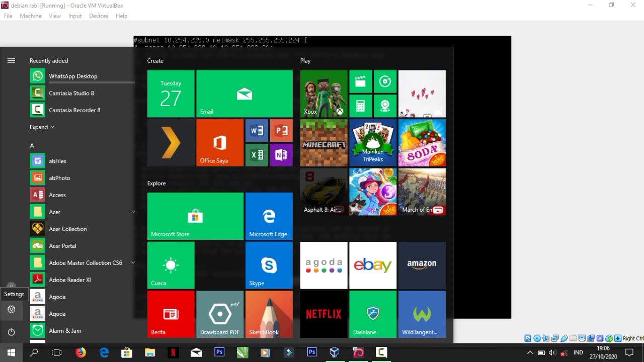Open the Netflix tile
Viewport: 644px width, 362px height.
(324, 314)
